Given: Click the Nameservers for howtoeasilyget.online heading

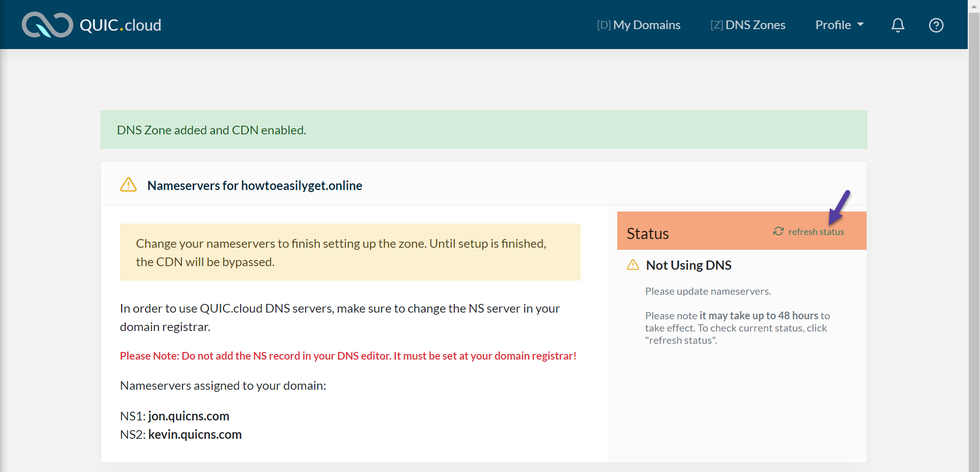Looking at the screenshot, I should click(x=254, y=185).
